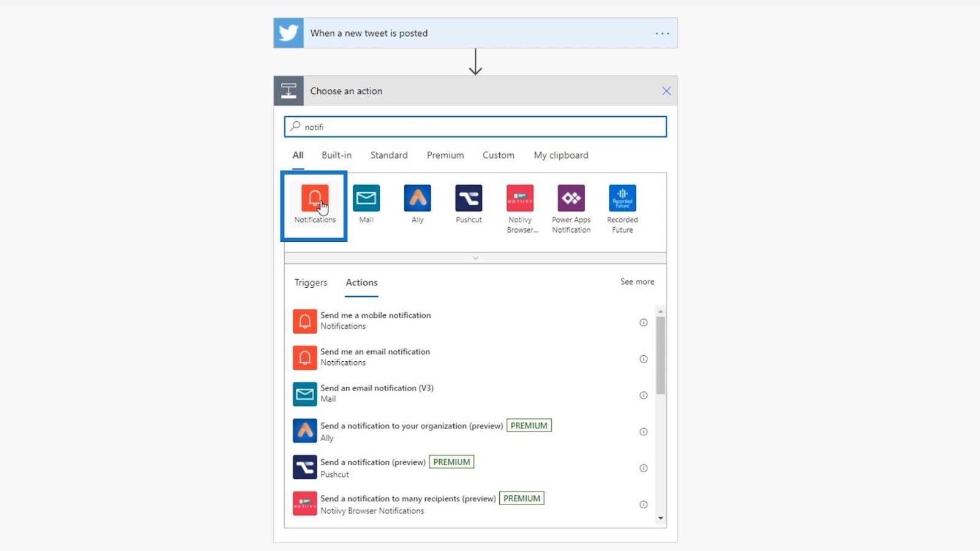Click PREMIUM badge on Notiivy action

tap(522, 498)
